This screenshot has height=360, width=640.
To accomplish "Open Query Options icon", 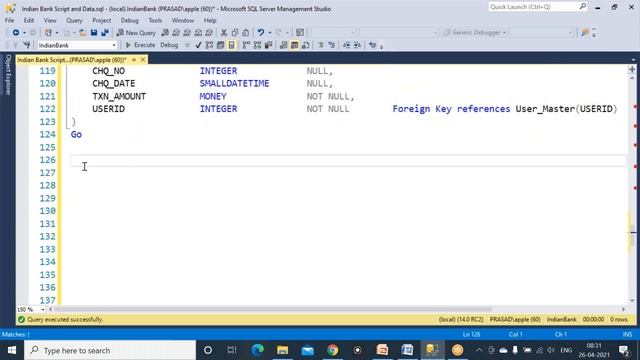I will pos(220,45).
